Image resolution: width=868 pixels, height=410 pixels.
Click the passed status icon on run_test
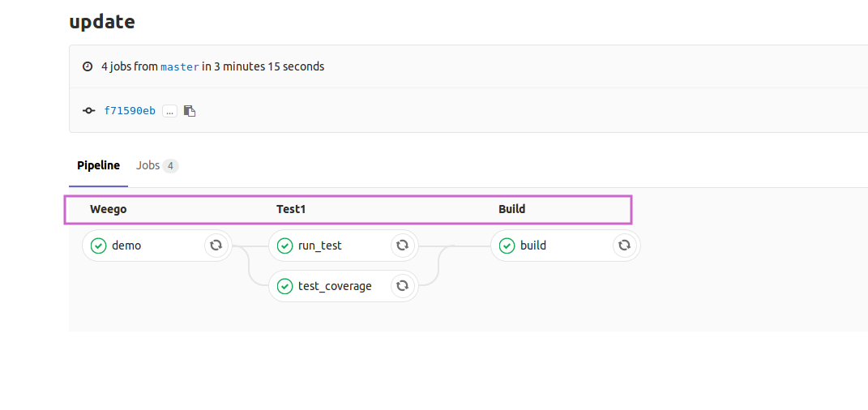tap(285, 246)
